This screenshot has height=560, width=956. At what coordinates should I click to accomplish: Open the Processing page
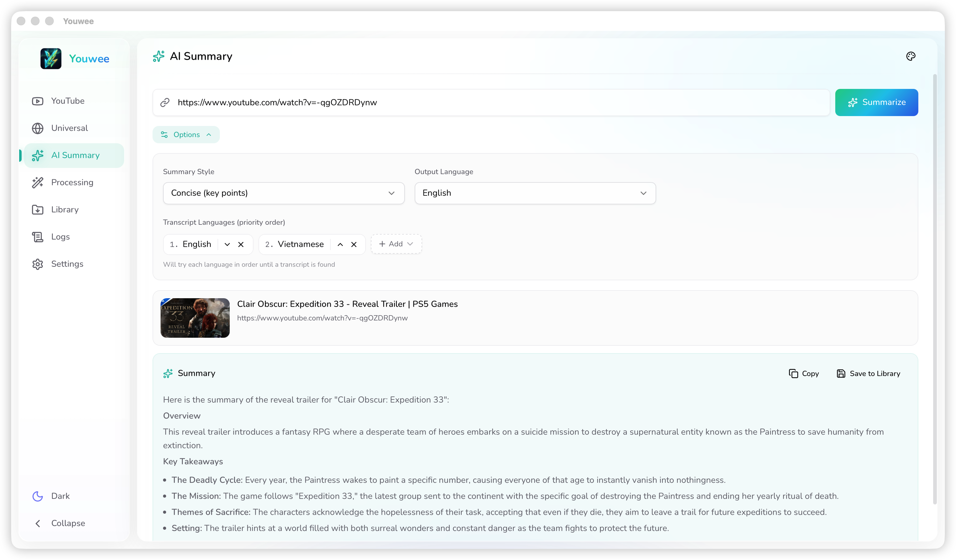pos(72,182)
